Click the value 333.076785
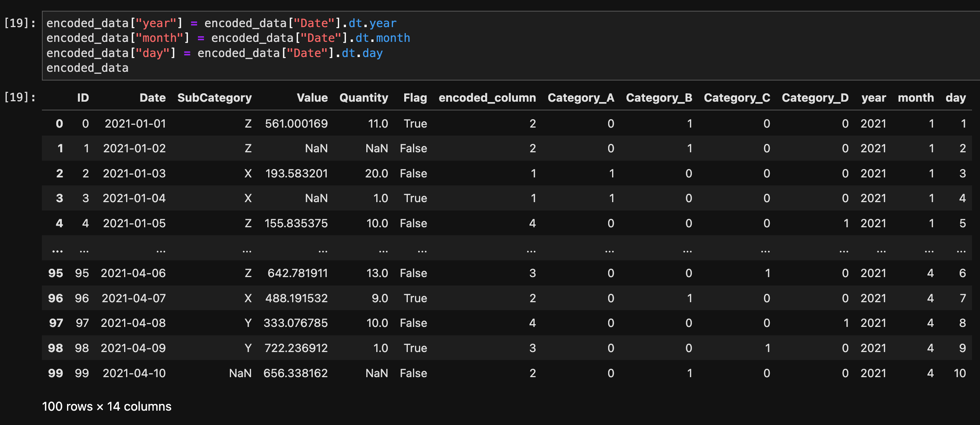 pyautogui.click(x=296, y=323)
